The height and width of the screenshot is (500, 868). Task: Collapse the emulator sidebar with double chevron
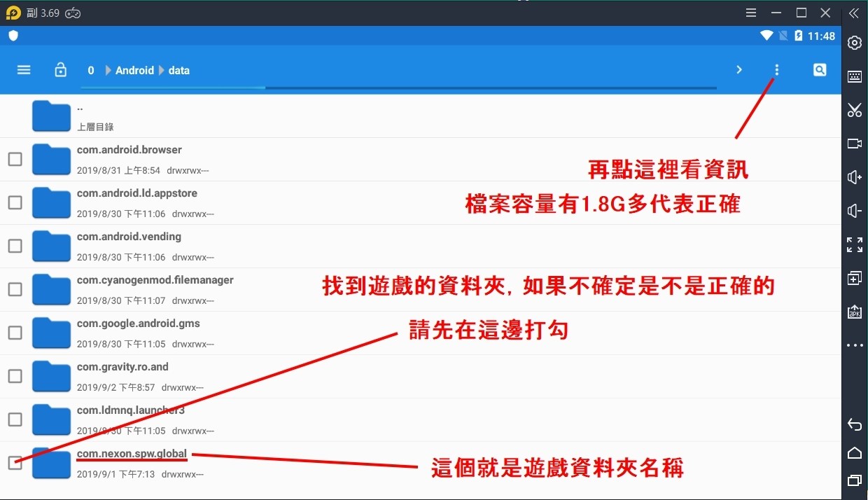pos(854,13)
